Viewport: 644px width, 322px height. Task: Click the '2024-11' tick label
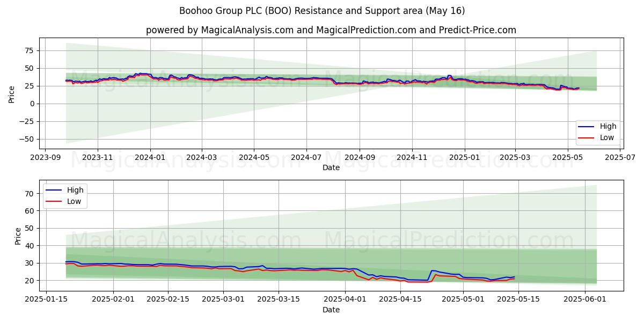(x=412, y=157)
